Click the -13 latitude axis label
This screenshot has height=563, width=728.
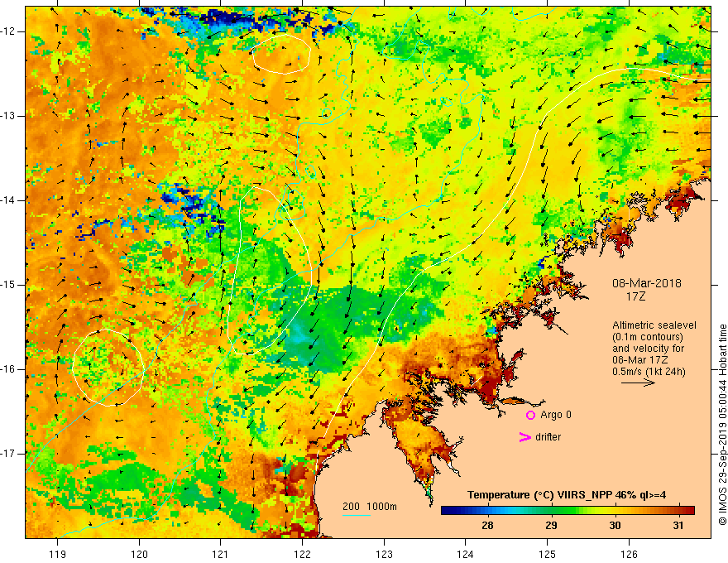(8, 116)
